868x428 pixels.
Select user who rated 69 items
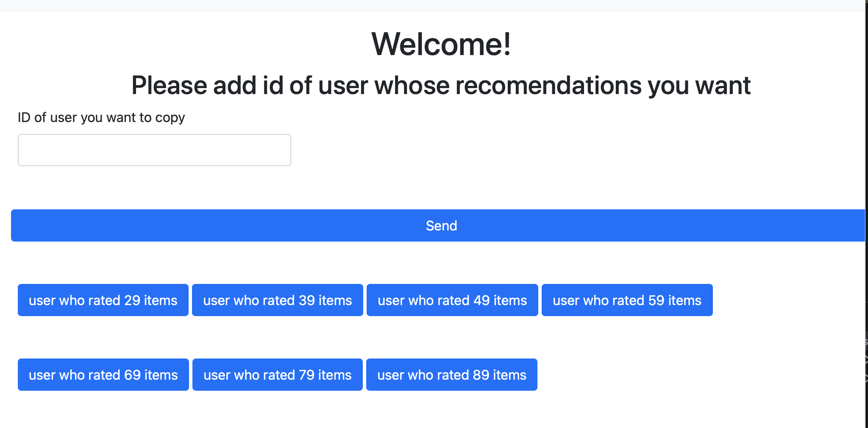click(x=103, y=374)
